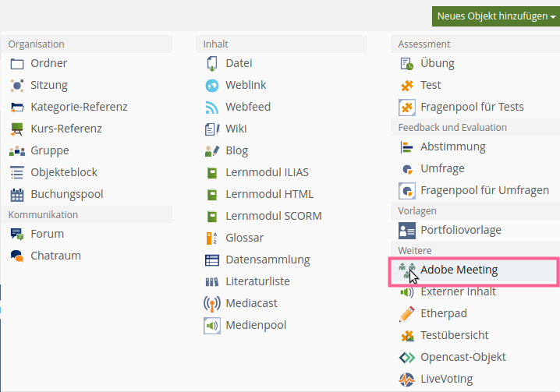Click the LiveVoting pulse icon

pyautogui.click(x=407, y=380)
